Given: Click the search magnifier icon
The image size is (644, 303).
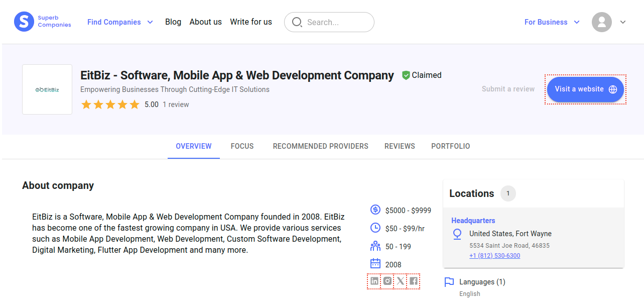Looking at the screenshot, I should [297, 22].
